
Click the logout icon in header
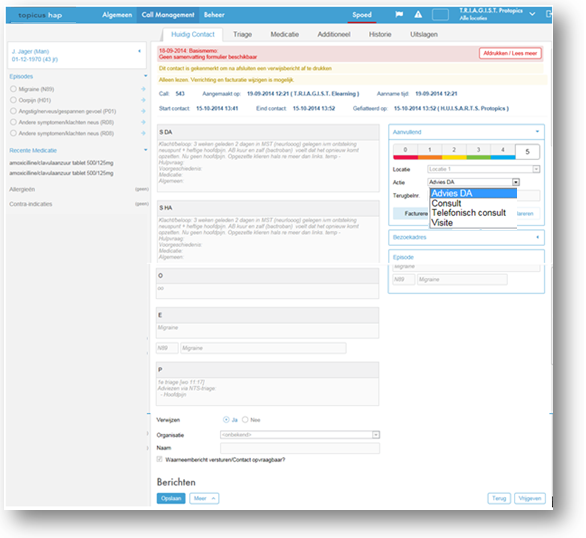click(x=549, y=14)
